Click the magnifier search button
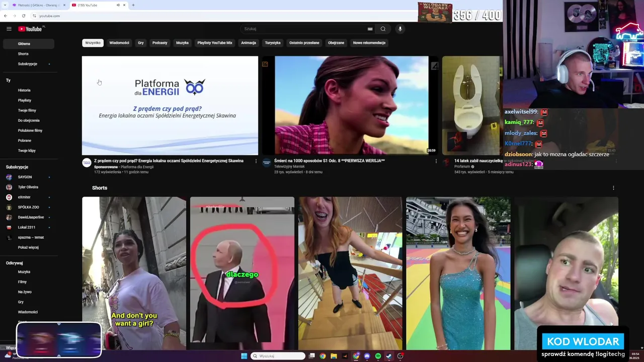Viewport: 644px width, 362px height. click(383, 29)
